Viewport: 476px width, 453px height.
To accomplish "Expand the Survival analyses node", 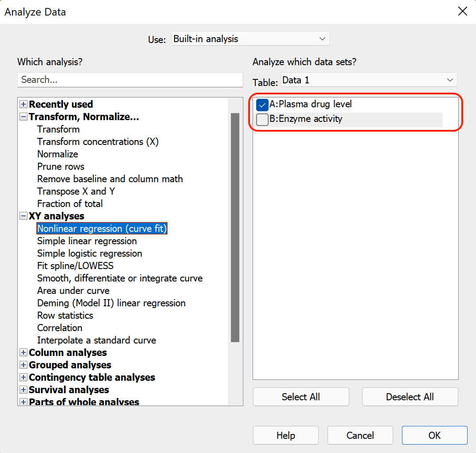I will (x=23, y=390).
